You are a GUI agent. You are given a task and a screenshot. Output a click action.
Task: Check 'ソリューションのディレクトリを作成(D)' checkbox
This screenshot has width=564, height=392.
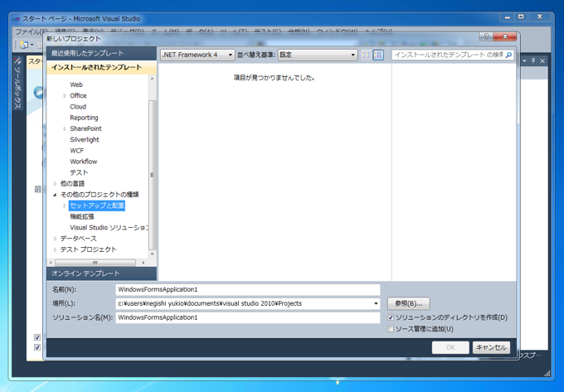pos(391,317)
